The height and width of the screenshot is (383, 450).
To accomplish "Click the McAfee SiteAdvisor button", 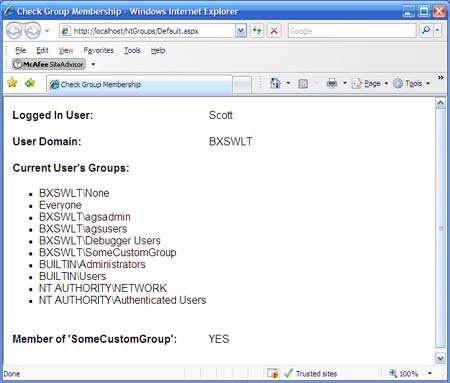I will tap(49, 64).
